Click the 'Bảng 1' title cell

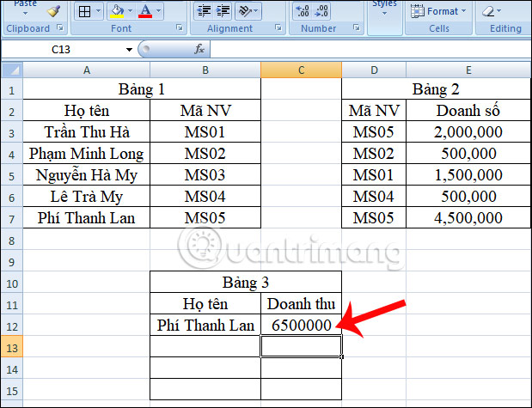click(x=142, y=89)
